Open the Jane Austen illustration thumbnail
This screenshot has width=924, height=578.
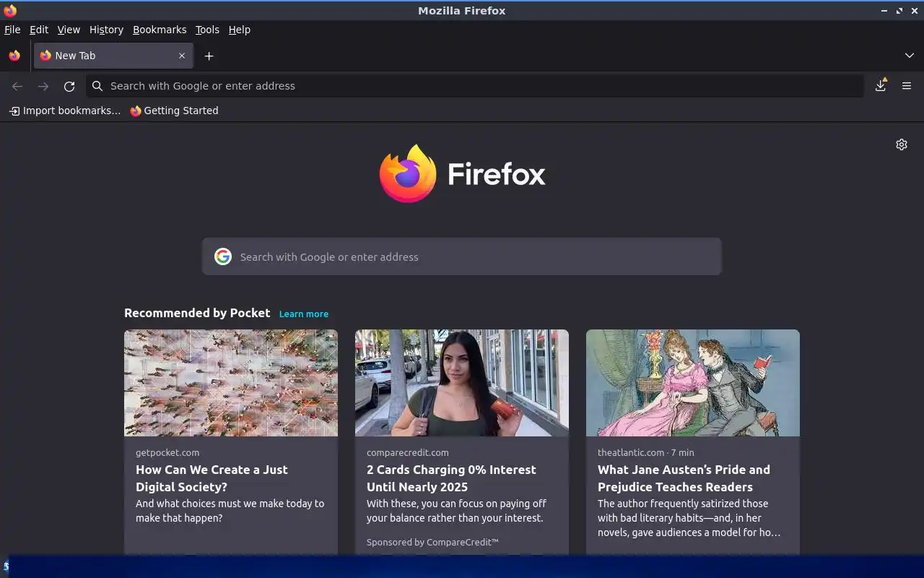coord(693,383)
